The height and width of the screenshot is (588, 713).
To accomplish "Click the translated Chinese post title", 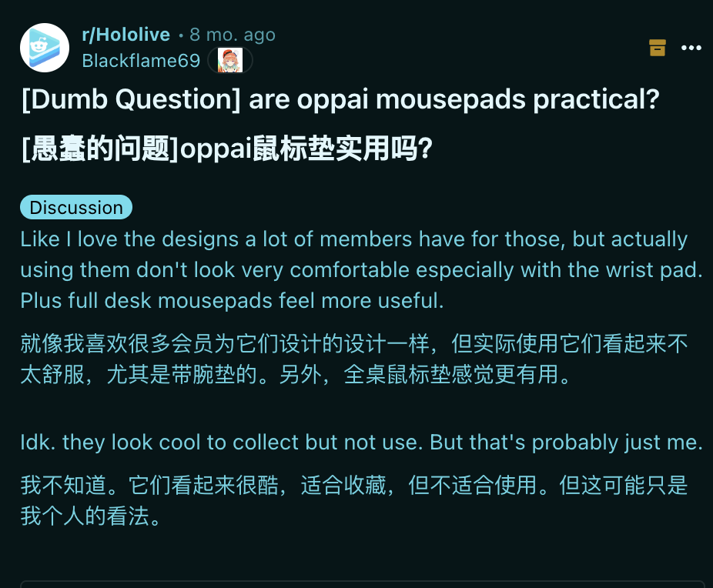I will tap(226, 148).
